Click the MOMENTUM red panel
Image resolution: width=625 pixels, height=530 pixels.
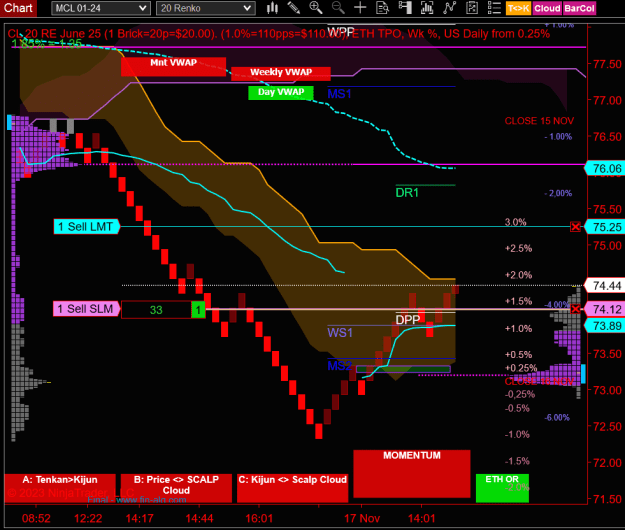point(412,474)
